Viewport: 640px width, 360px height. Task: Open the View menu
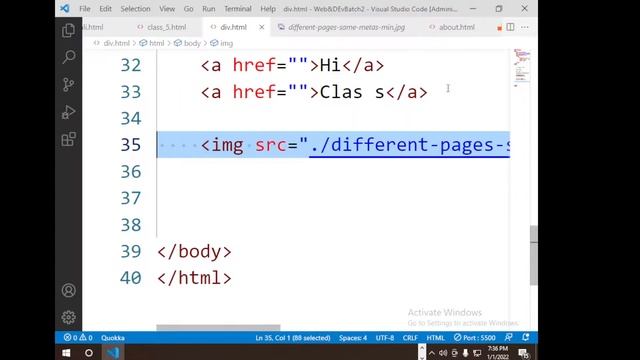click(x=167, y=9)
